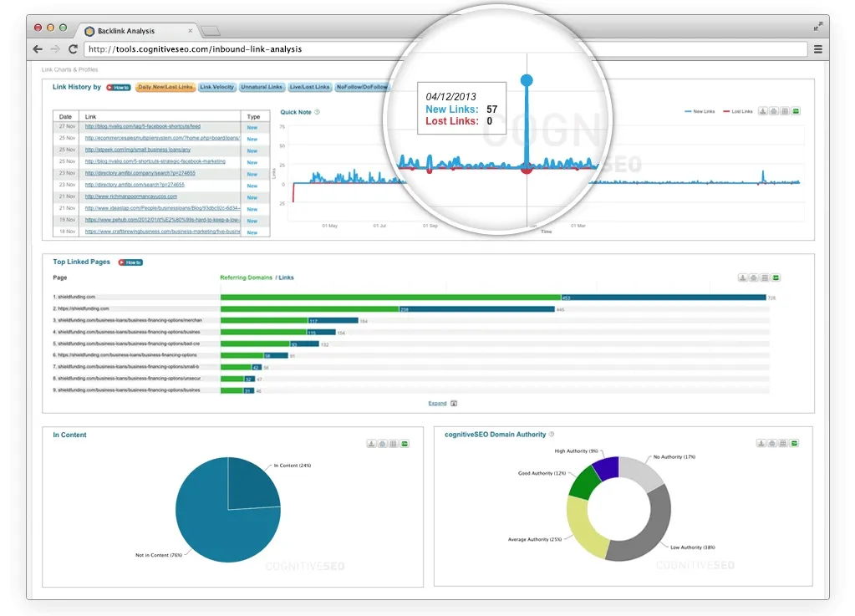This screenshot has height=616, width=855.
Task: View Link History data as a table
Action: (784, 110)
